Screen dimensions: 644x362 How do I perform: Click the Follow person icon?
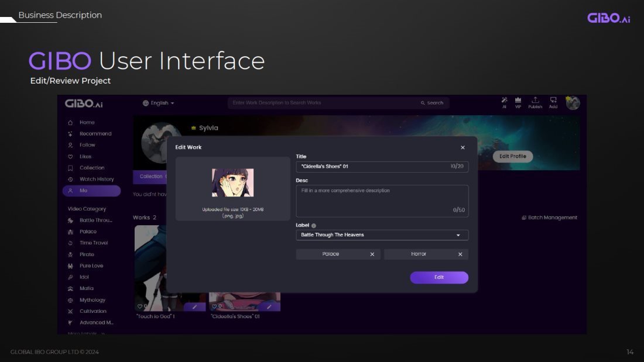(70, 145)
